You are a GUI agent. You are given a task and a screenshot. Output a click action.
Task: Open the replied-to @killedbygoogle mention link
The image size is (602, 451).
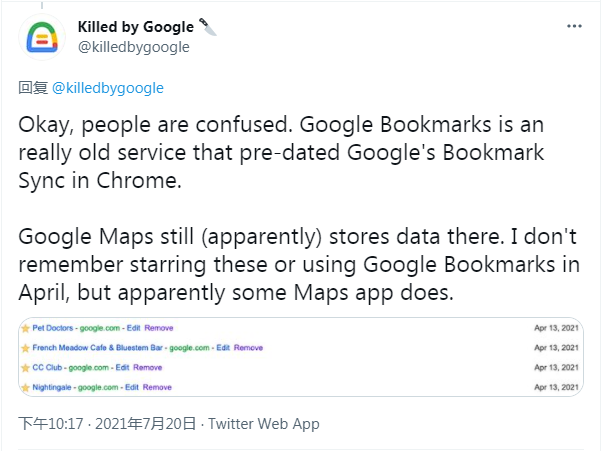pos(107,88)
